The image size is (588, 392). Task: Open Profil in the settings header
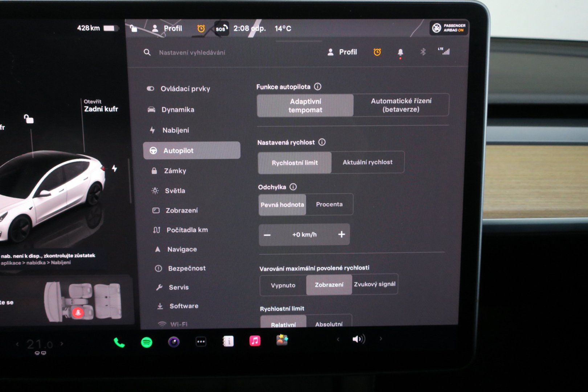coord(342,52)
